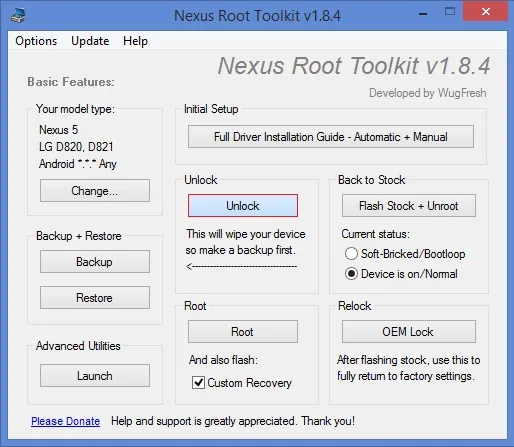Maximize the toolkit window
This screenshot has width=514, height=447.
450,12
